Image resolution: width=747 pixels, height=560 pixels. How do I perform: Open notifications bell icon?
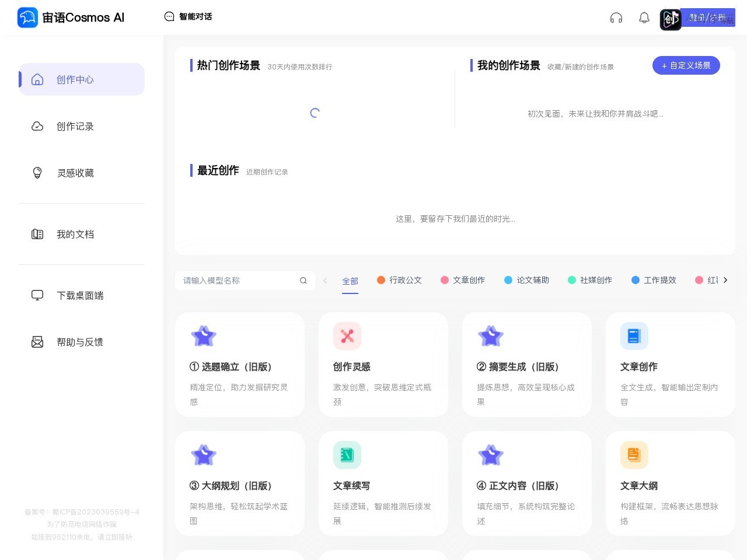click(x=644, y=18)
